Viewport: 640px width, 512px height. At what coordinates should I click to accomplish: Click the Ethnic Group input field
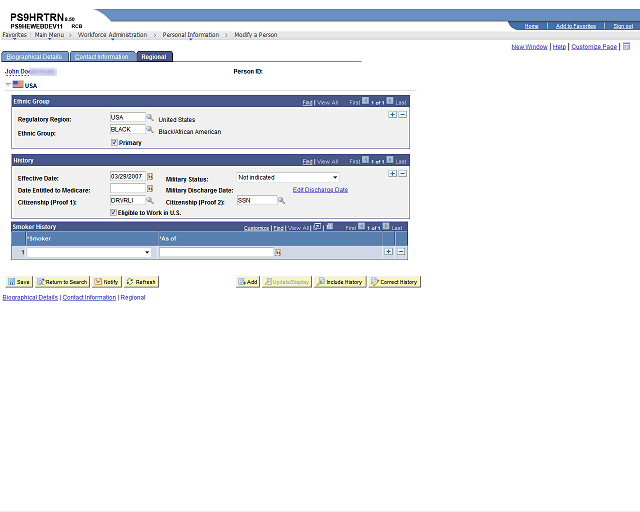(128, 129)
